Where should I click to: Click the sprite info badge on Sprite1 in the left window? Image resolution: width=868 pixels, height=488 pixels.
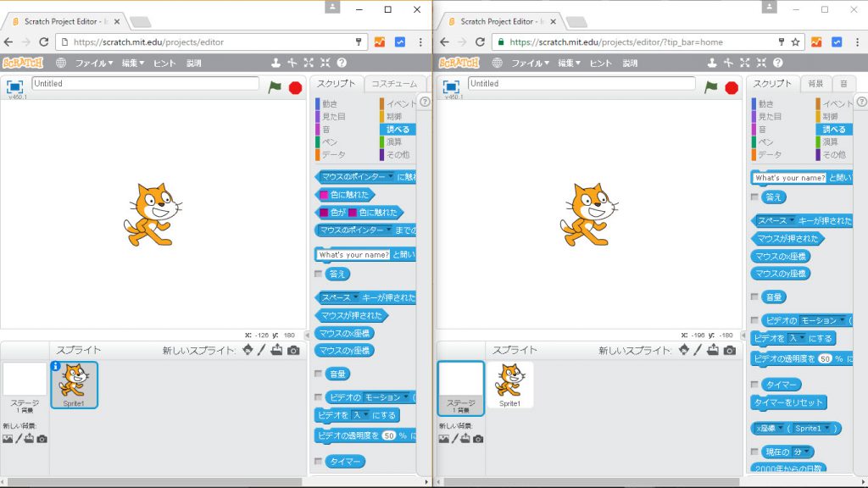tap(56, 366)
